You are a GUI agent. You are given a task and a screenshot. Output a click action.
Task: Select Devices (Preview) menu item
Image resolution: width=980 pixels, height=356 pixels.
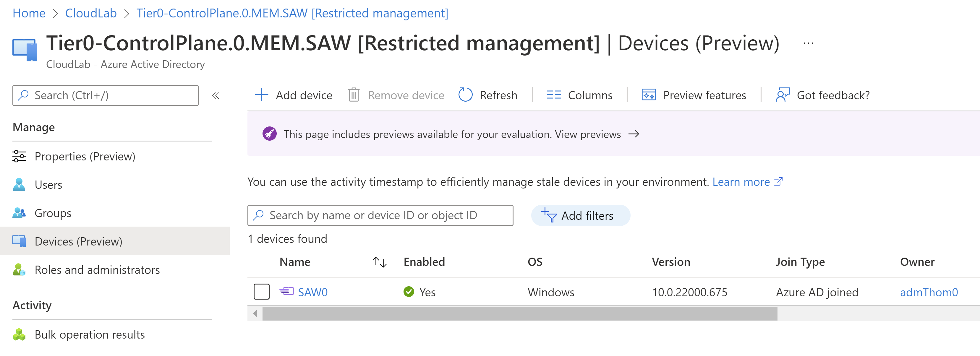(x=115, y=241)
